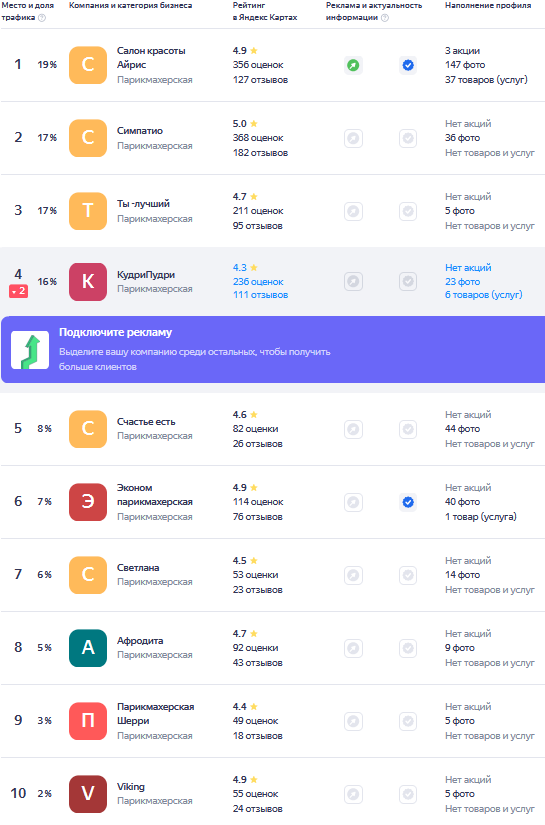Image resolution: width=545 pixels, height=825 pixels.
Task: Click the green arrow icon in Подключите рекламу banner
Action: pyautogui.click(x=30, y=349)
